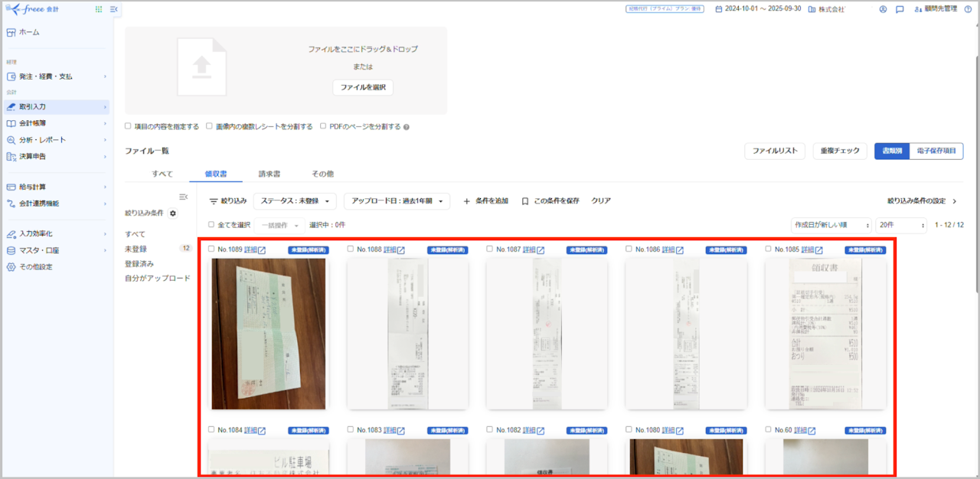Enable 項目の内容を指定する checkbox
This screenshot has width=980, height=479.
[x=128, y=126]
